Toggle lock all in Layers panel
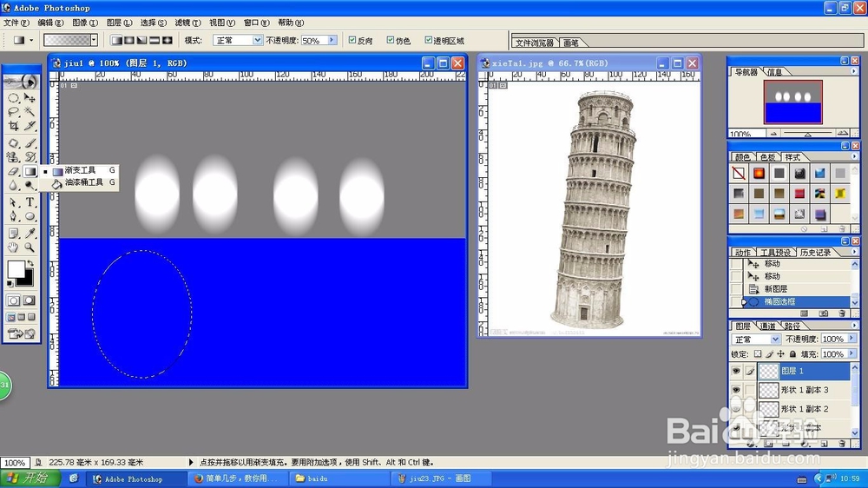 click(x=792, y=354)
